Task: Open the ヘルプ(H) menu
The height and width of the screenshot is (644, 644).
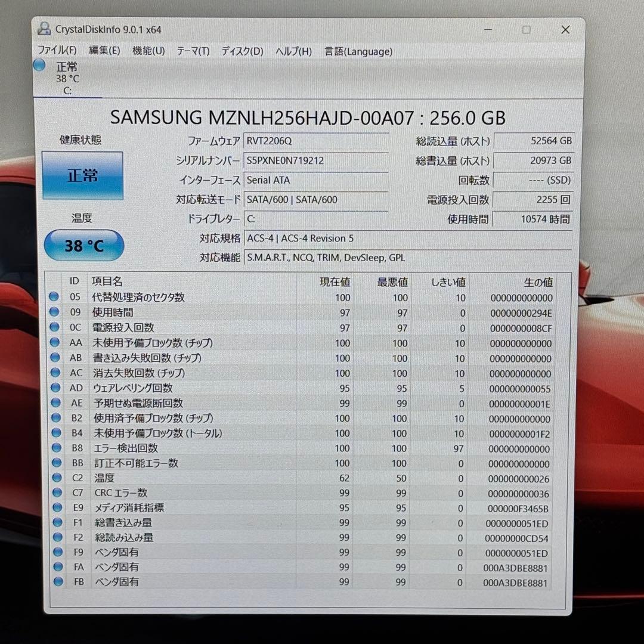Action: click(293, 51)
